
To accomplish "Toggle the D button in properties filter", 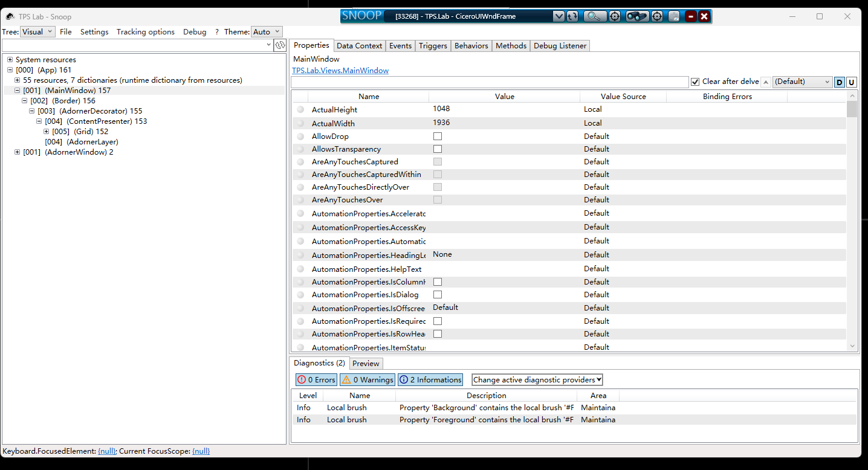I will (840, 82).
